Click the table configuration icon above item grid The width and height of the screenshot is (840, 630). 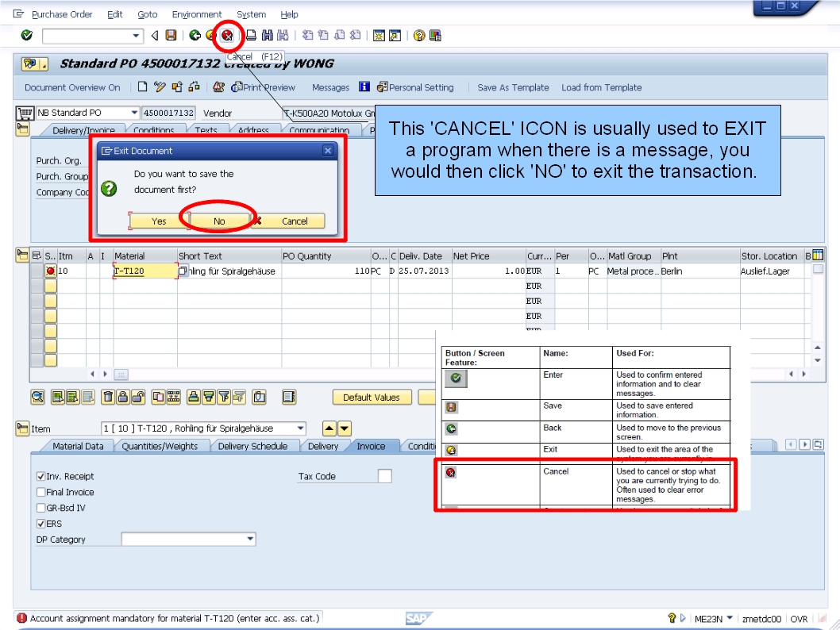tap(818, 255)
